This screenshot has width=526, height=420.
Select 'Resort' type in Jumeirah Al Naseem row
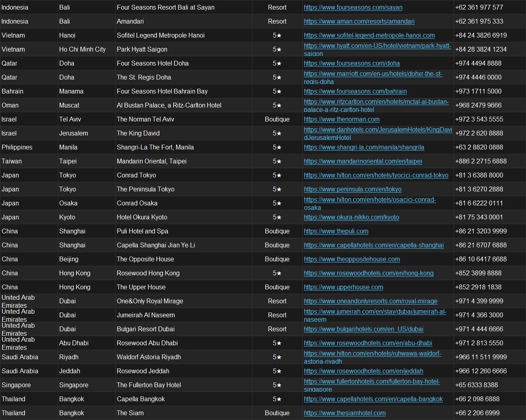[x=277, y=315]
